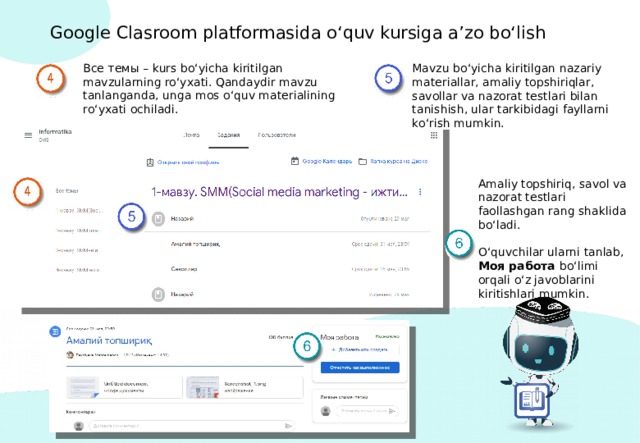Image resolution: width=640 pixels, height=443 pixels.
Task: Click the Амалий топшириқ assignment title
Action: [109, 341]
